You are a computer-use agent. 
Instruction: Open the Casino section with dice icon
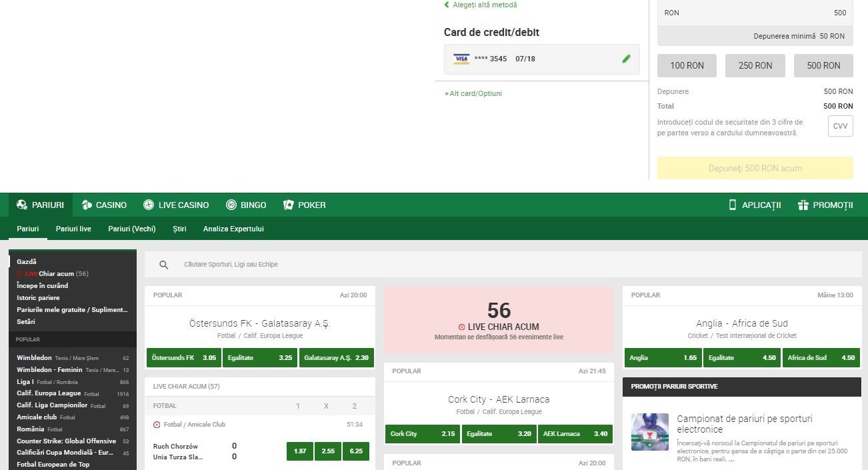103,205
